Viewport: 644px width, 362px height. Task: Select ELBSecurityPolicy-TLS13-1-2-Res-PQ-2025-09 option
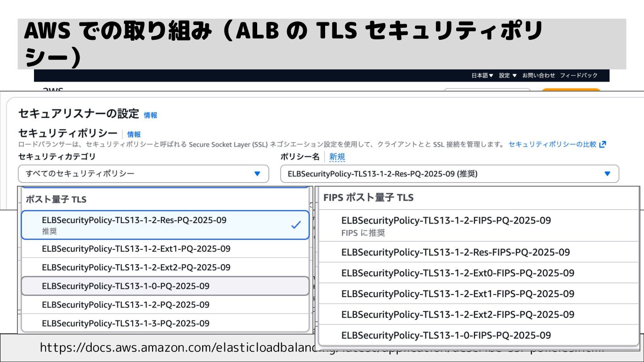click(165, 225)
